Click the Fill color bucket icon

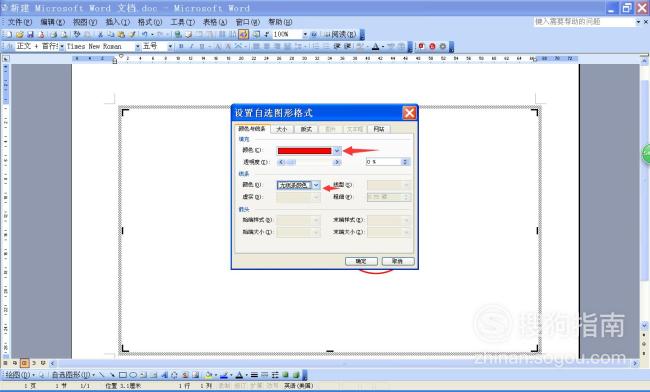[209, 375]
